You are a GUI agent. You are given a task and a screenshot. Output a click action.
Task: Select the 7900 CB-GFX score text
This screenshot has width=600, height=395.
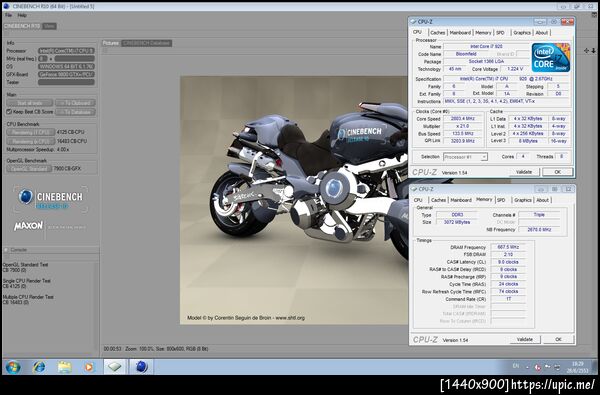[x=67, y=169]
